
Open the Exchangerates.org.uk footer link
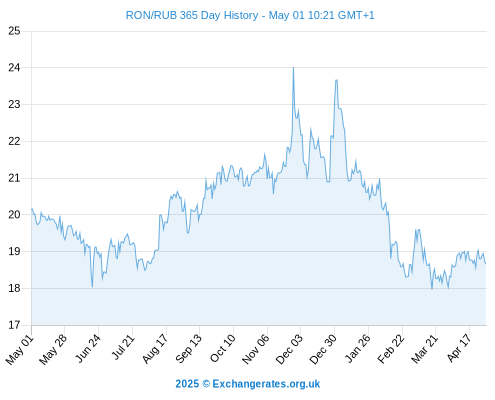266,384
